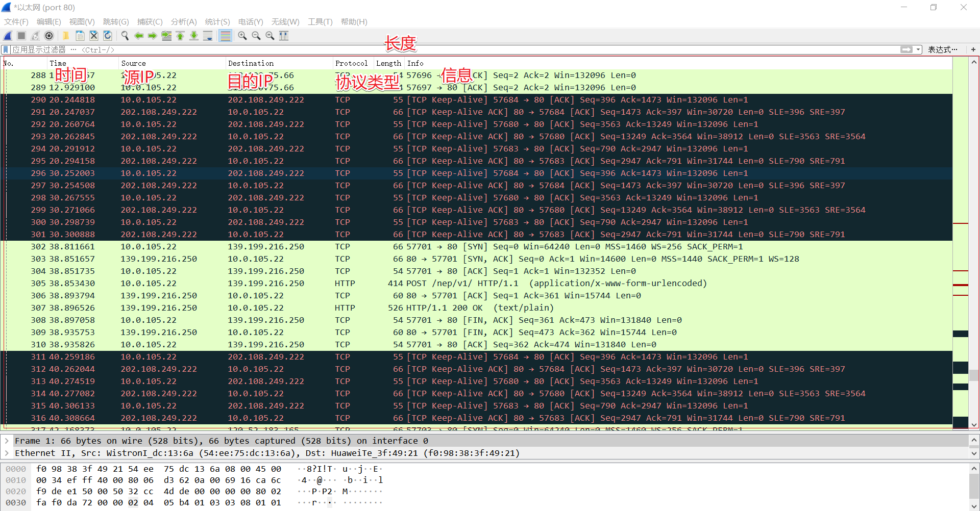Screen dimensions: 980x511
Task: Open the 统计(S) menu
Action: coord(217,21)
